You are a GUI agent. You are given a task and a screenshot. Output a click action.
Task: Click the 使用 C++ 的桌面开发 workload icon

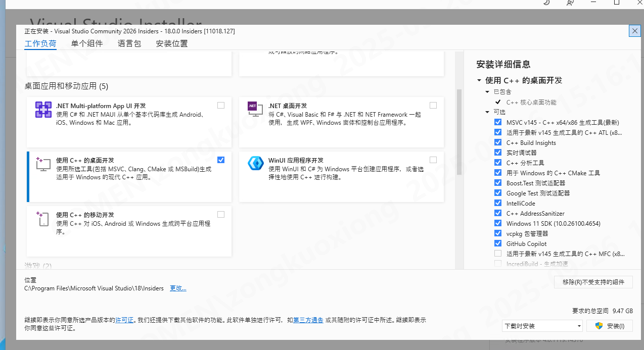(43, 164)
